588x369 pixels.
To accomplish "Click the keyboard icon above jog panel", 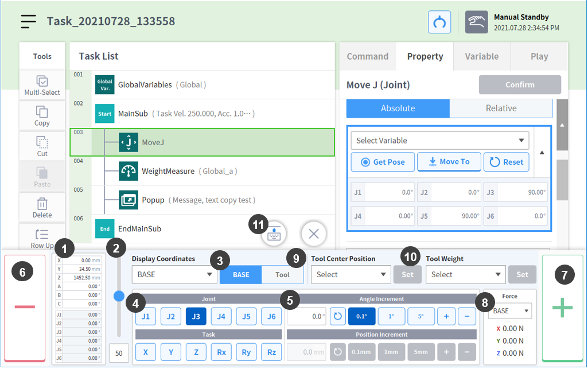I will tap(274, 234).
